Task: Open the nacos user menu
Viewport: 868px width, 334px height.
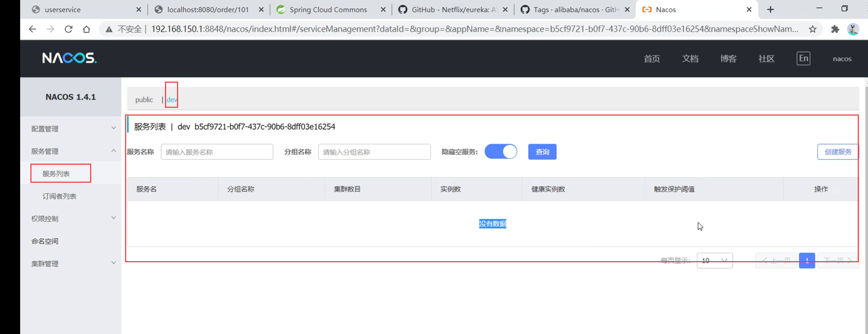Action: (x=842, y=59)
